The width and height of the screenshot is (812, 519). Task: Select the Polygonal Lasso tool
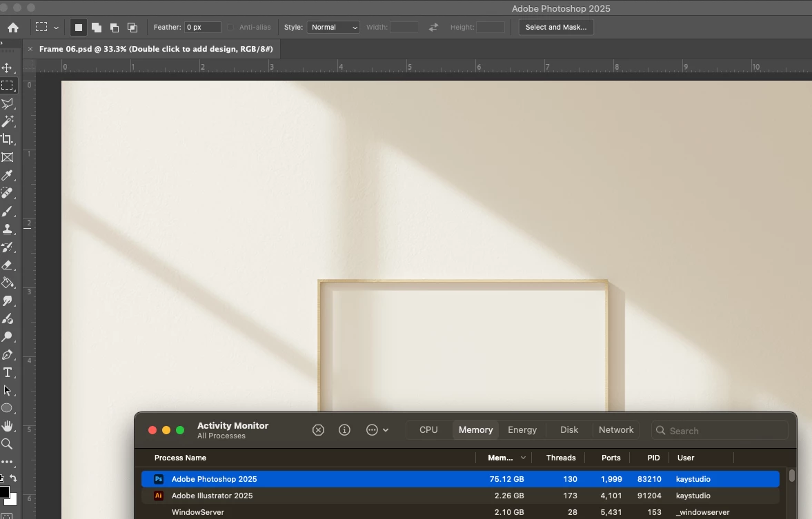point(8,103)
